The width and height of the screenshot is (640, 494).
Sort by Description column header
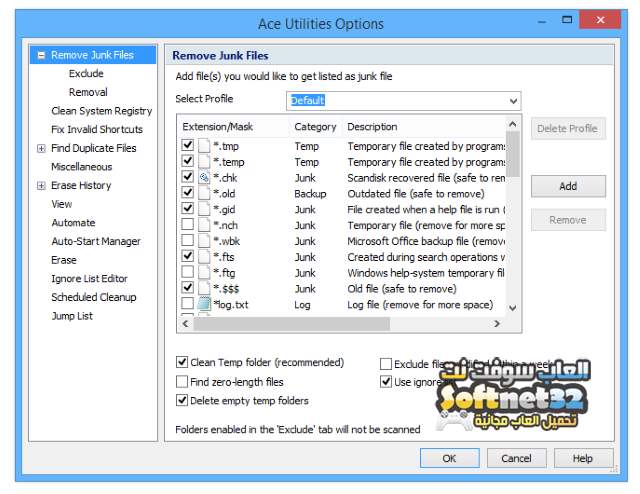tap(424, 127)
